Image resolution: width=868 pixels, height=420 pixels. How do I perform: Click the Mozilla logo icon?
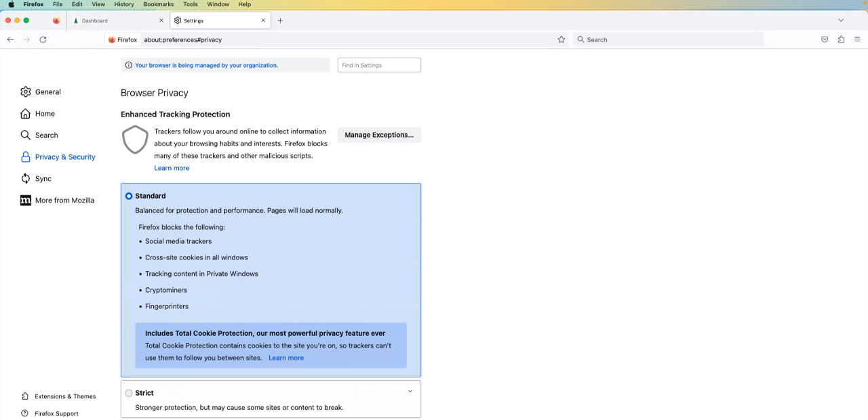(26, 200)
